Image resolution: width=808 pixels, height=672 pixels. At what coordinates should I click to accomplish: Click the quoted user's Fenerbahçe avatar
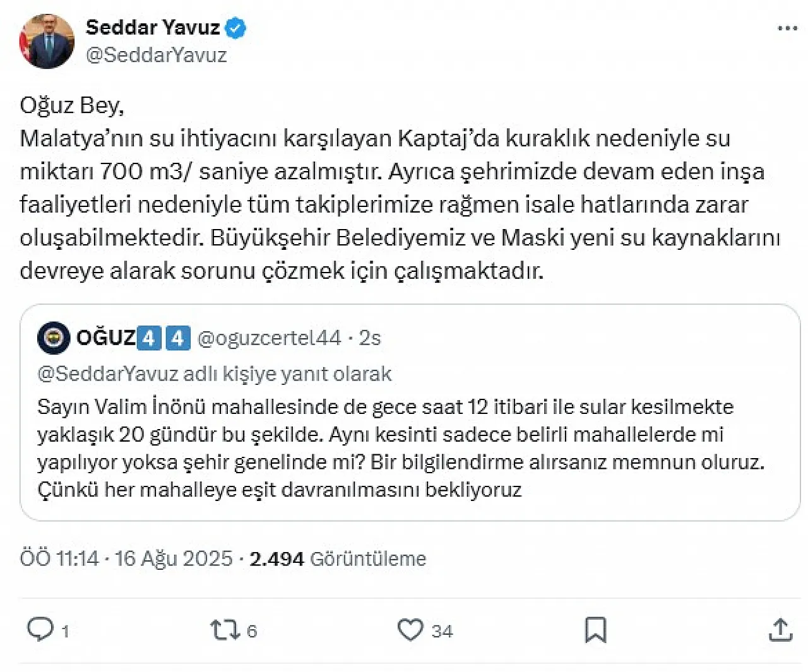54,338
